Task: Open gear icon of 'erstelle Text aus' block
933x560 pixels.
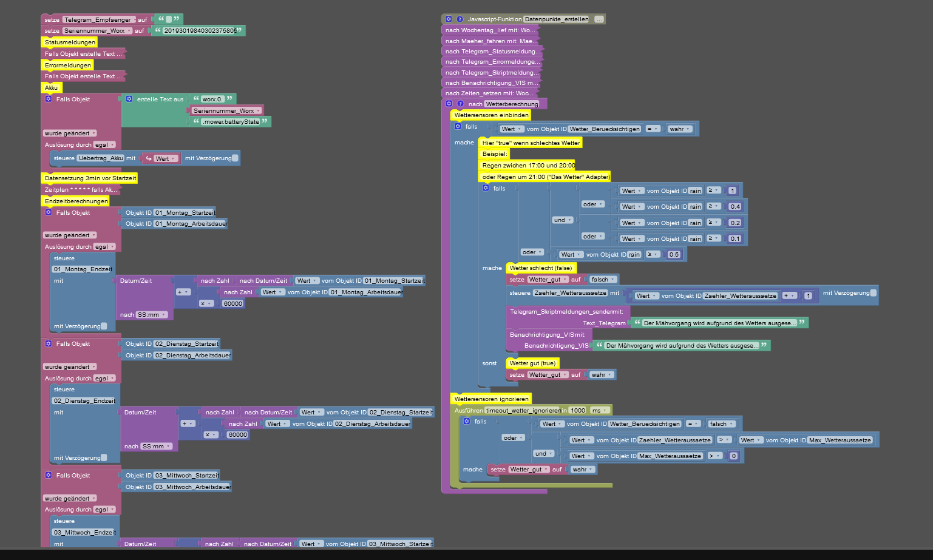Action: (129, 99)
